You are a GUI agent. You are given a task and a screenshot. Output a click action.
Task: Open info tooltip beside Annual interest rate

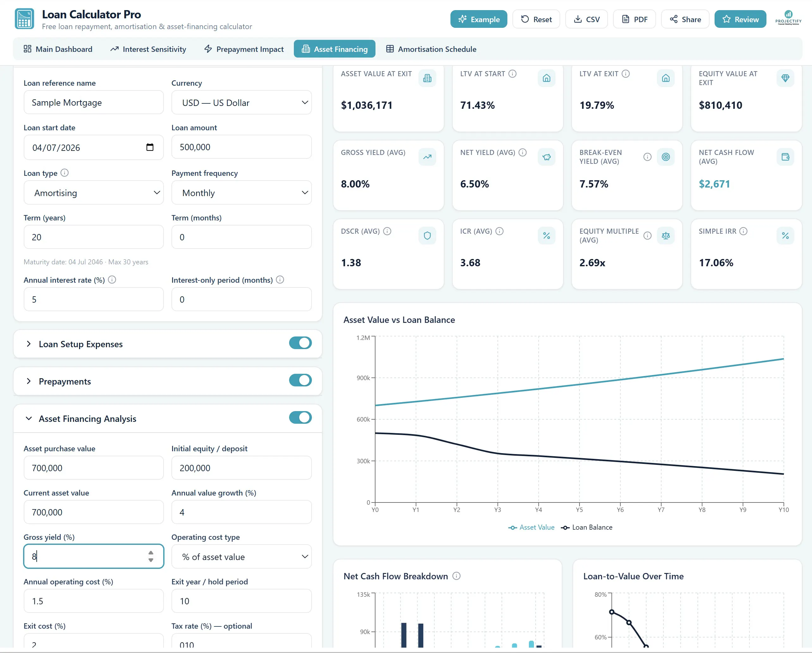pos(112,280)
